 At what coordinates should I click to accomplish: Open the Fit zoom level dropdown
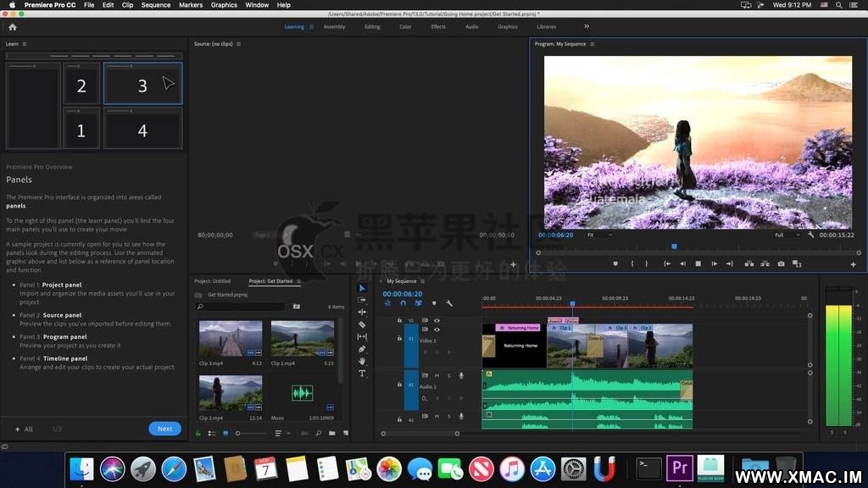point(599,236)
